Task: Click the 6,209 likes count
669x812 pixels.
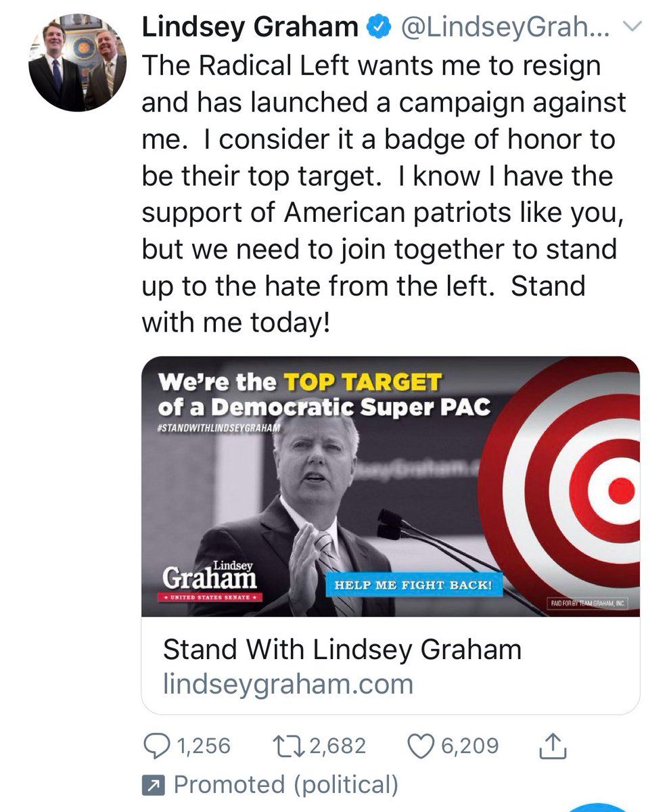Action: pos(469,746)
